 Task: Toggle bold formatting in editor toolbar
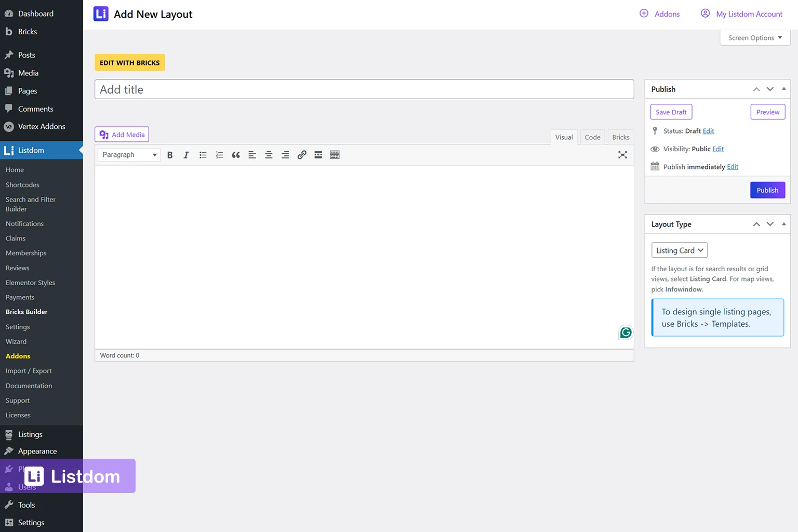coord(170,155)
